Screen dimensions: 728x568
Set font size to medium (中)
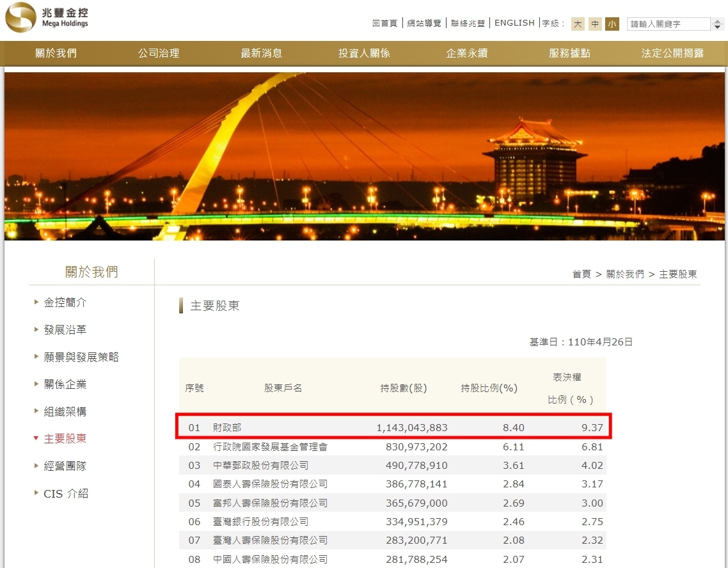[x=595, y=24]
